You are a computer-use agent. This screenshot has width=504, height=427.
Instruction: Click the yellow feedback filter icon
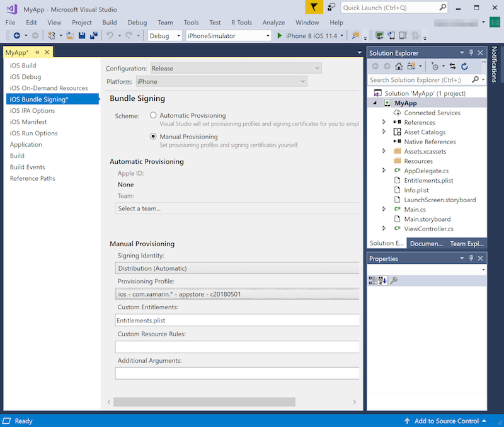click(314, 7)
